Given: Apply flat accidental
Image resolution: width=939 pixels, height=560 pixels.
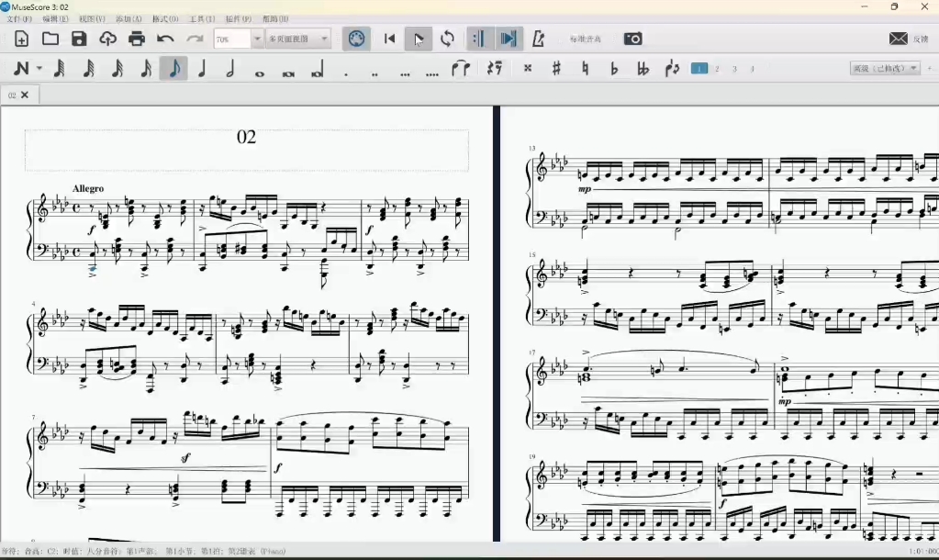Looking at the screenshot, I should point(614,68).
